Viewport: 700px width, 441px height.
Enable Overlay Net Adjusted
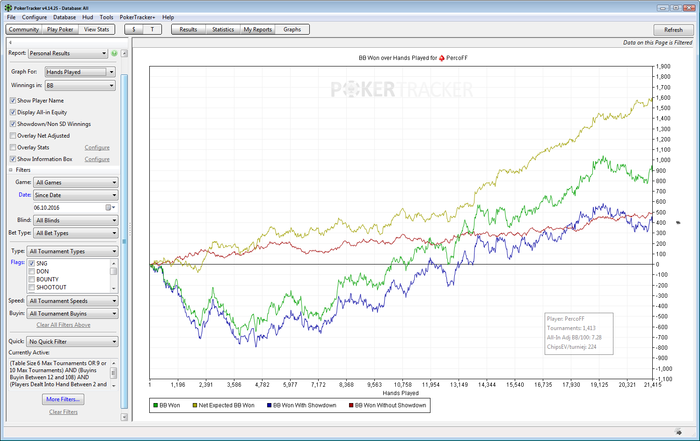[13, 135]
